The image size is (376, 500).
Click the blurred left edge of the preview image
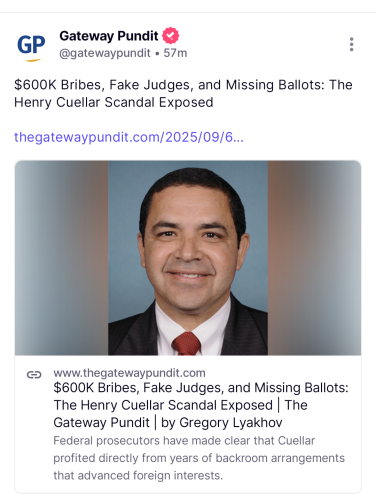61,258
